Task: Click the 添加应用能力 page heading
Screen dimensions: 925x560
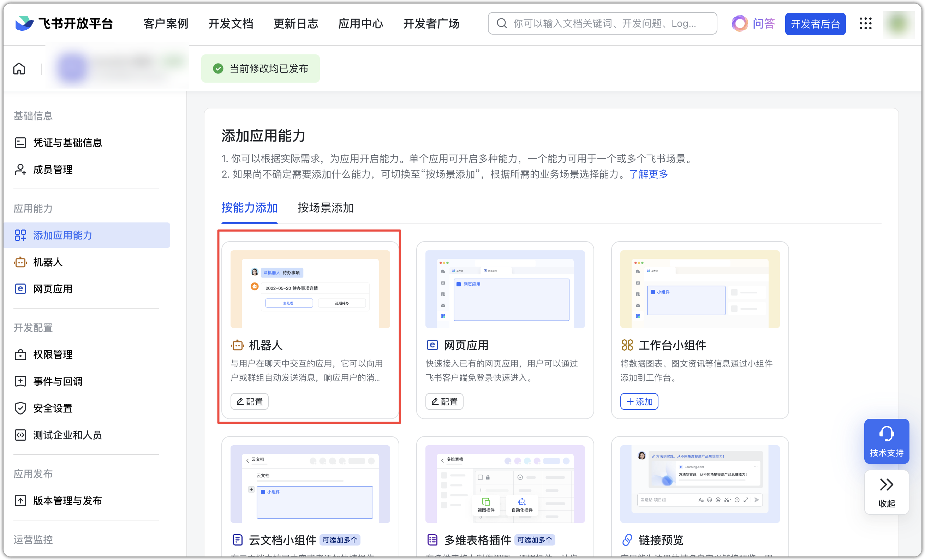Action: pyautogui.click(x=263, y=136)
